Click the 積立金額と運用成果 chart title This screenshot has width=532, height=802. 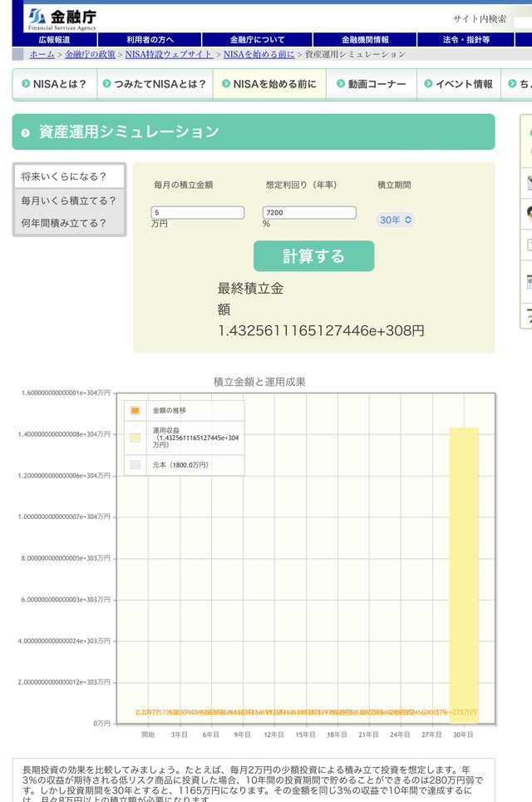click(259, 382)
